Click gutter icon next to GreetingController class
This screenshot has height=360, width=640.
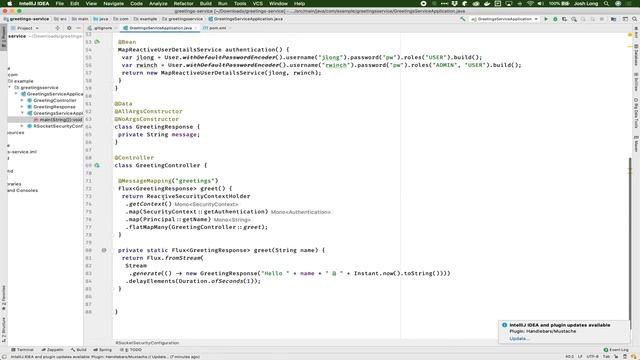pyautogui.click(x=97, y=165)
